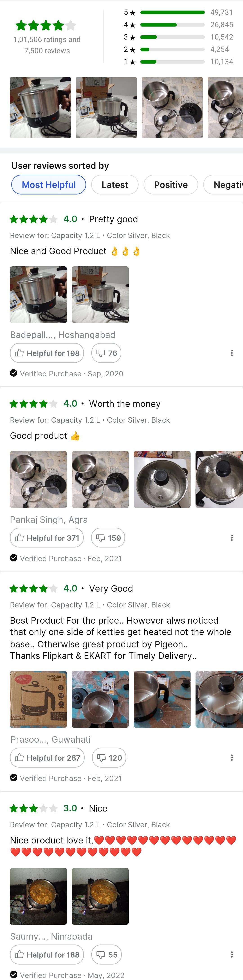Filter by 5 star rating bar

(172, 13)
